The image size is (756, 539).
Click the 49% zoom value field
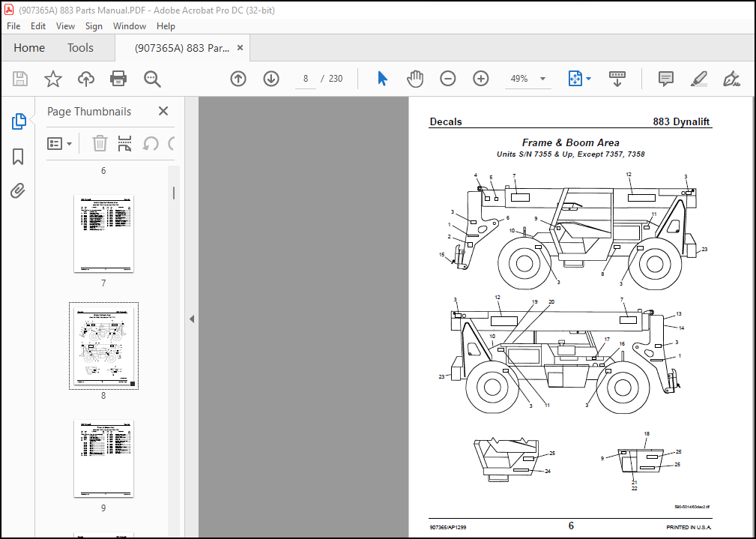pos(519,79)
